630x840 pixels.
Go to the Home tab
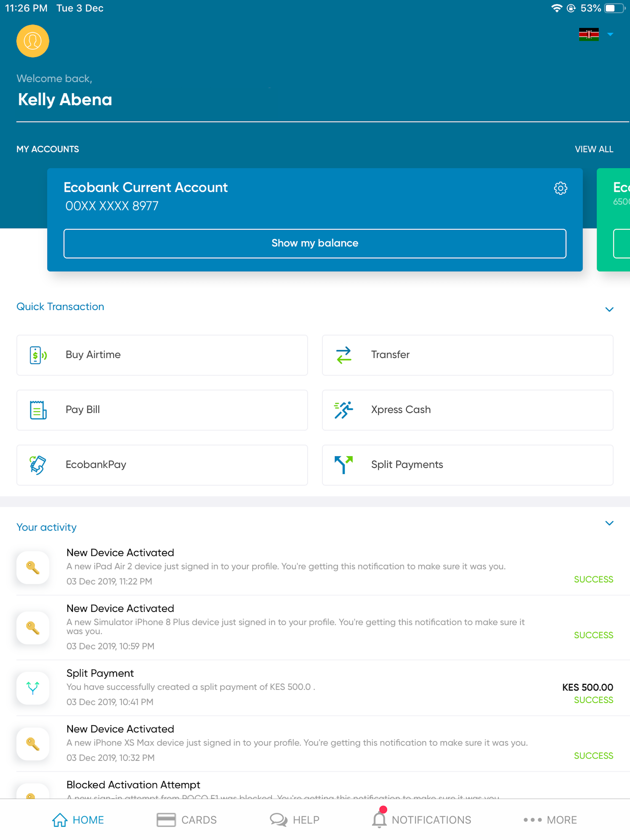coord(78,820)
